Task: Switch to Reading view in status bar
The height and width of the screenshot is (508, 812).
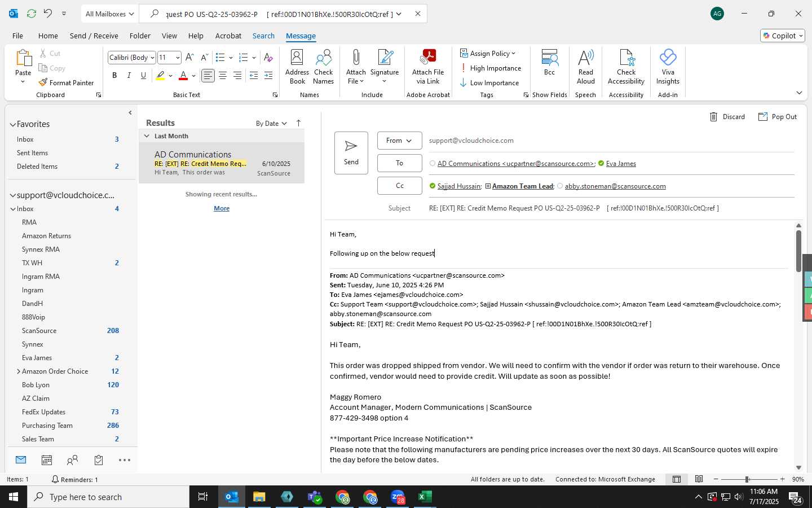Action: point(699,479)
